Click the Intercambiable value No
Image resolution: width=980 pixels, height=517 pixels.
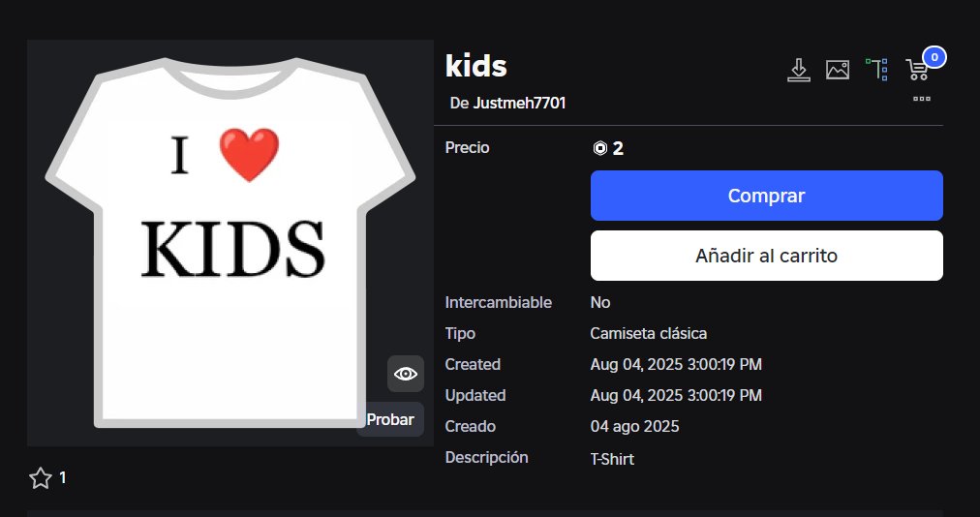pyautogui.click(x=600, y=303)
